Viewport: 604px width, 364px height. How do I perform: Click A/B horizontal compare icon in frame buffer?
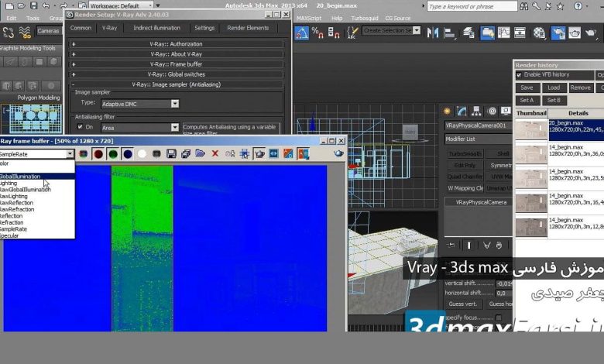[303, 154]
